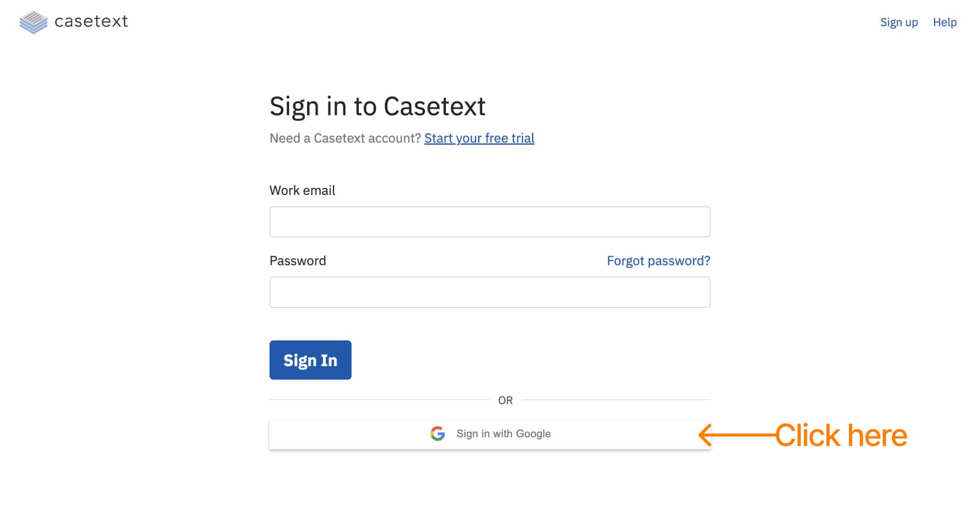Open the Start your free trial link
The height and width of the screenshot is (517, 980).
click(x=479, y=138)
